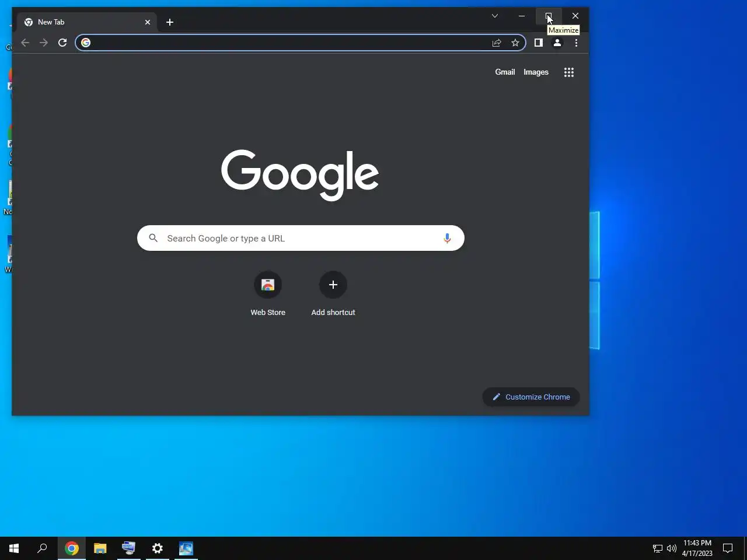Open the tab search dropdown chevron
The width and height of the screenshot is (747, 560).
(495, 16)
